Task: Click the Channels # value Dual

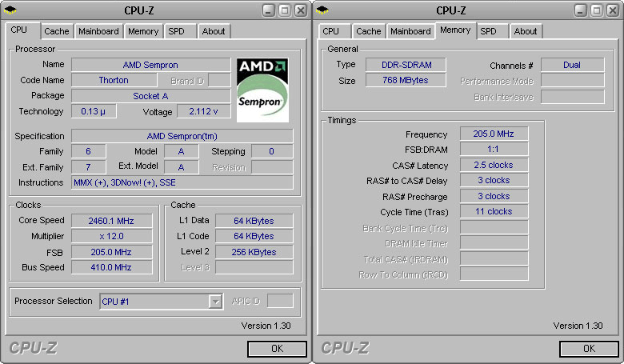Action: pos(572,65)
